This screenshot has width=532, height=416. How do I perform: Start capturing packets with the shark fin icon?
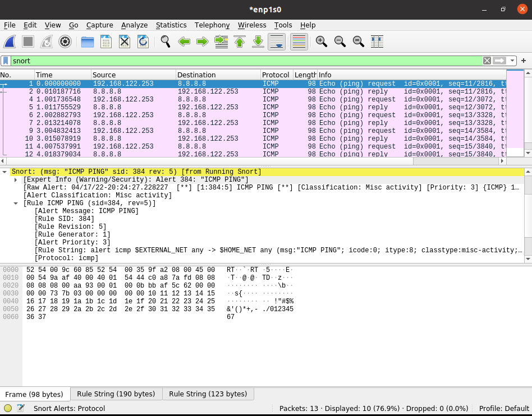pos(10,41)
